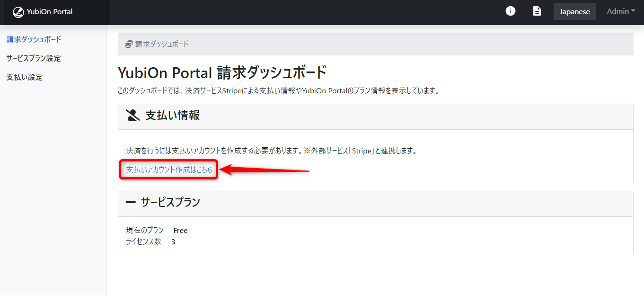
Task: Click the Stripe payment account notice text
Action: [271, 151]
